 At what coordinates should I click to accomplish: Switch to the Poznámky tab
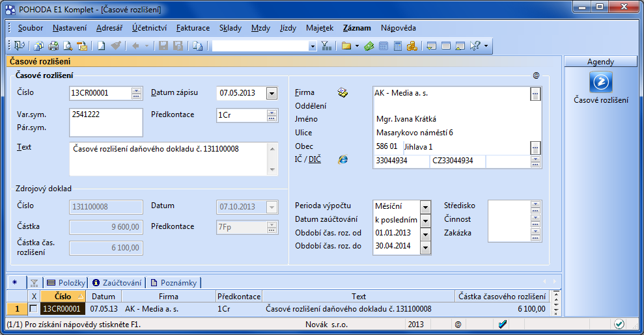(x=173, y=282)
